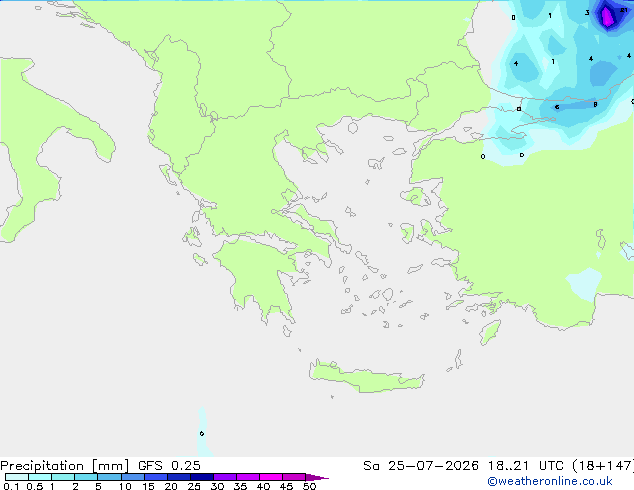
Task: Click the 'Sa 25-07-2026' date text
Action: coord(421,466)
